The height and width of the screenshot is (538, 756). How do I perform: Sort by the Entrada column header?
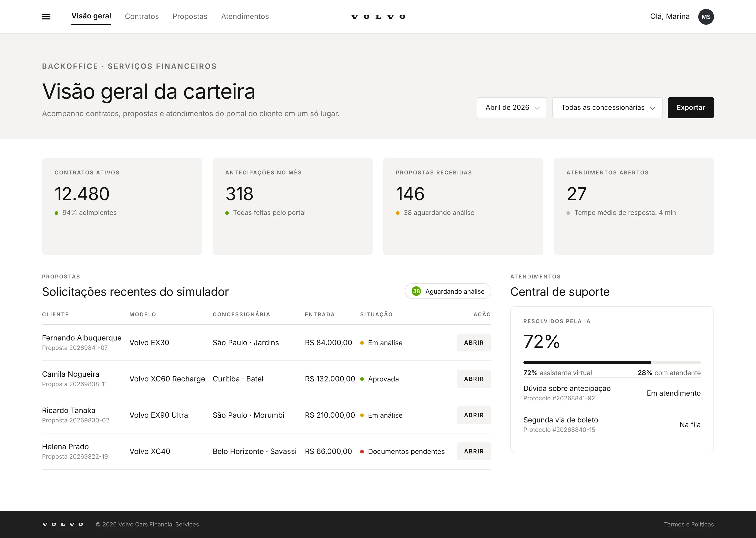(x=320, y=314)
